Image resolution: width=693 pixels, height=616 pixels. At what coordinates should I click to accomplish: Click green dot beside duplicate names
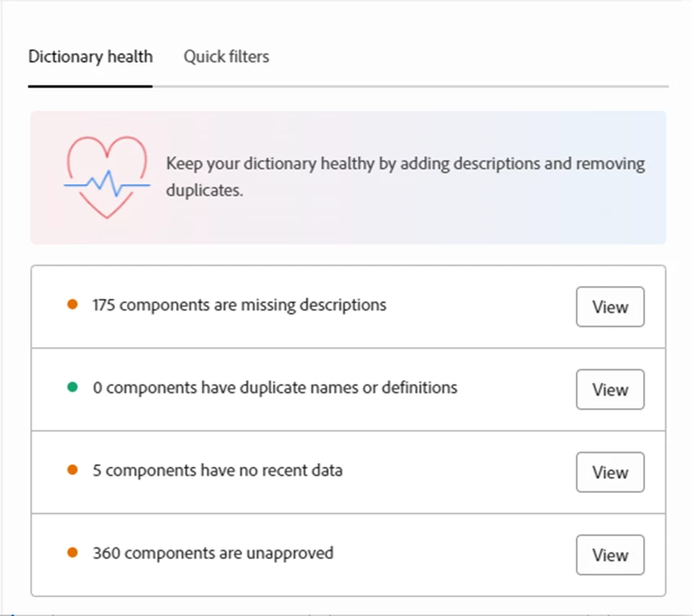pos(72,388)
